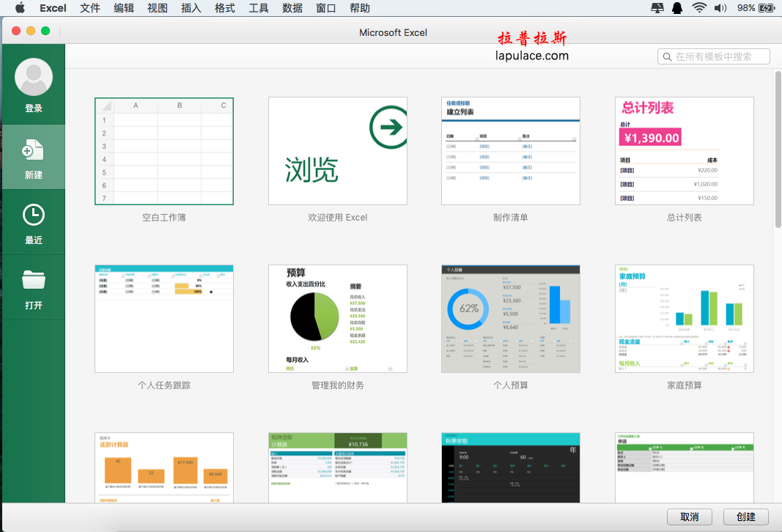Click the Wi-Fi status icon
The image size is (782, 532).
[699, 7]
